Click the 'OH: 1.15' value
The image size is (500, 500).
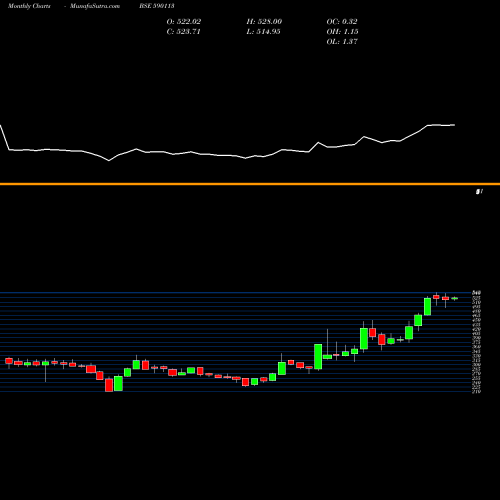click(x=342, y=32)
